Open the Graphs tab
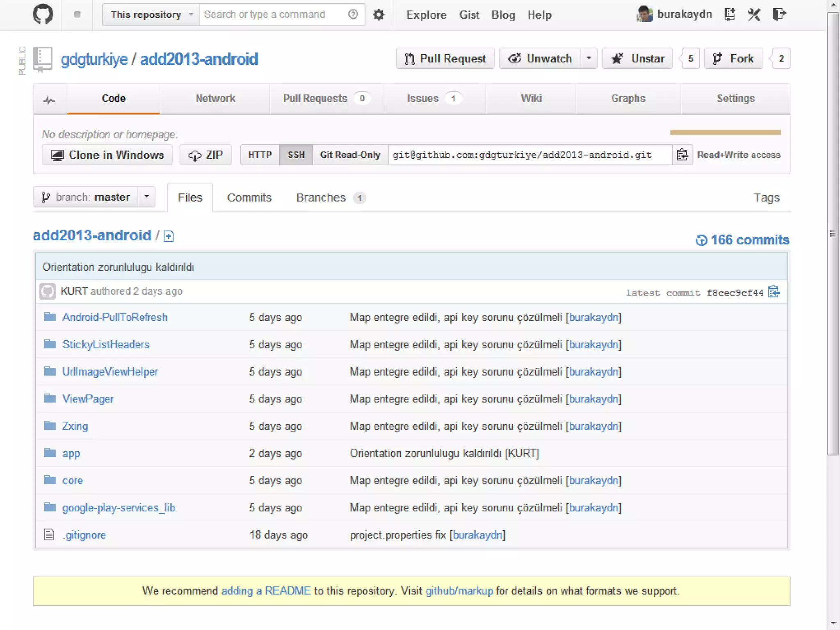The width and height of the screenshot is (840, 630). tap(628, 98)
